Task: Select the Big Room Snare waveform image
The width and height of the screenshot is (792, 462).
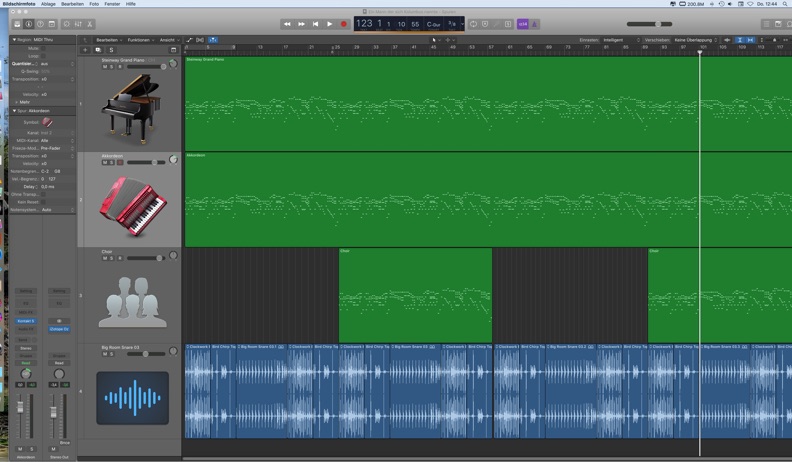Action: pos(132,398)
